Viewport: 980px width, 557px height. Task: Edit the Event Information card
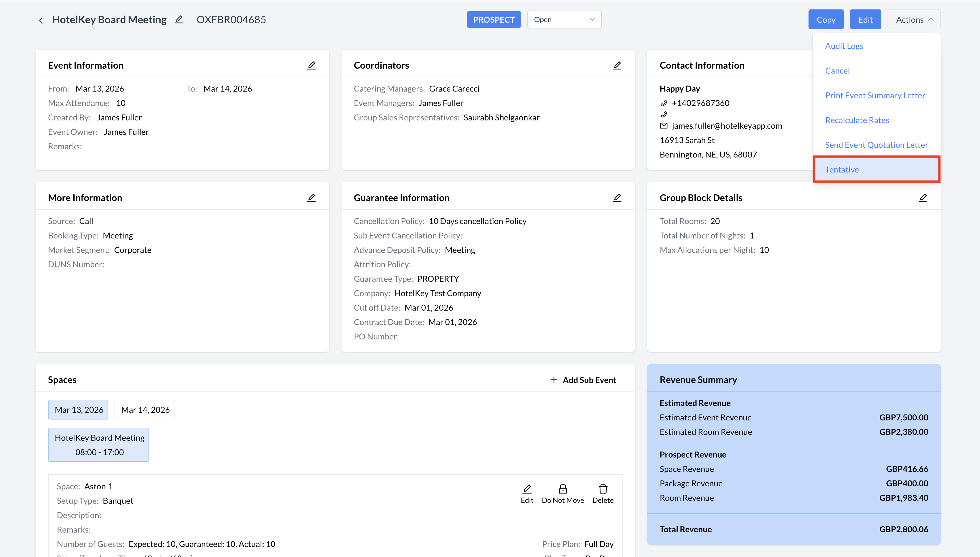[311, 65]
